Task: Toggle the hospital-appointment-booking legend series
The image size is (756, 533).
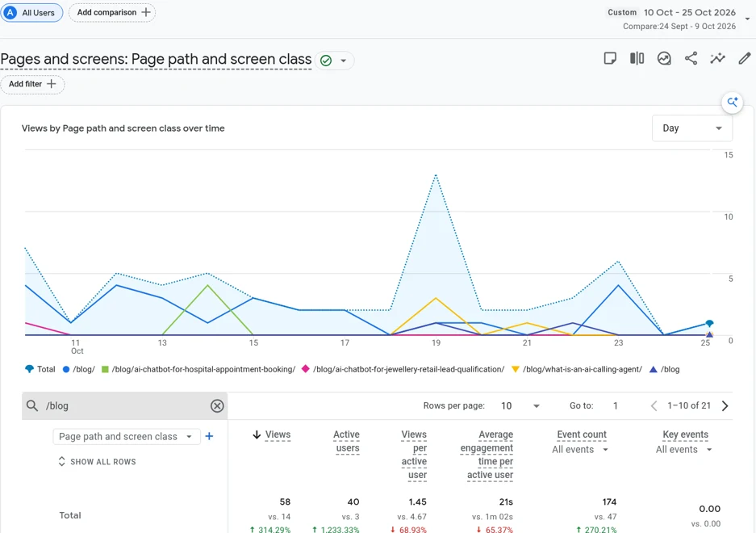Action: 198,369
